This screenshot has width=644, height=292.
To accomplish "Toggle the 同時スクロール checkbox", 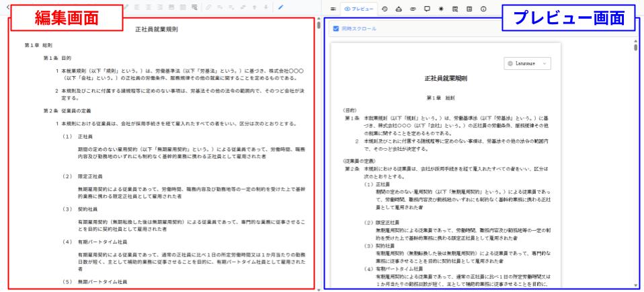I will click(337, 29).
